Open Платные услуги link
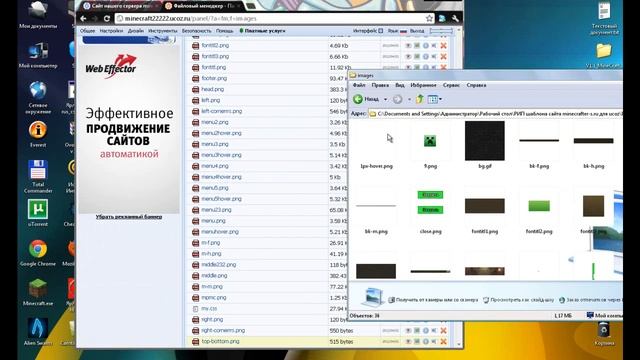Screen dimensions: 640x360 point(264,31)
